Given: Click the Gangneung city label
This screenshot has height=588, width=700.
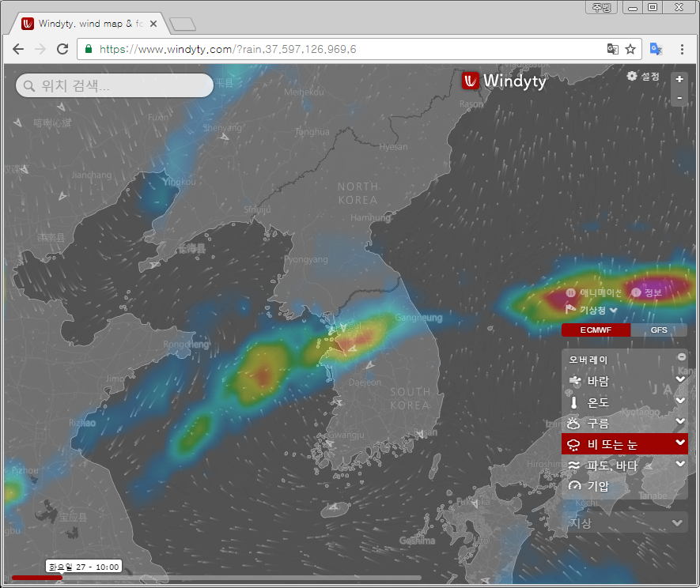Looking at the screenshot, I should (418, 318).
